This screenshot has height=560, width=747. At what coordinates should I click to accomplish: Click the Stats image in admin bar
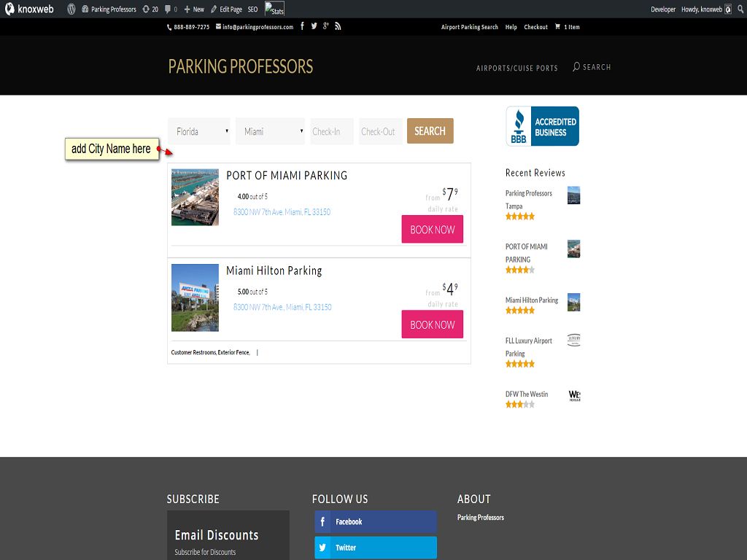point(274,9)
